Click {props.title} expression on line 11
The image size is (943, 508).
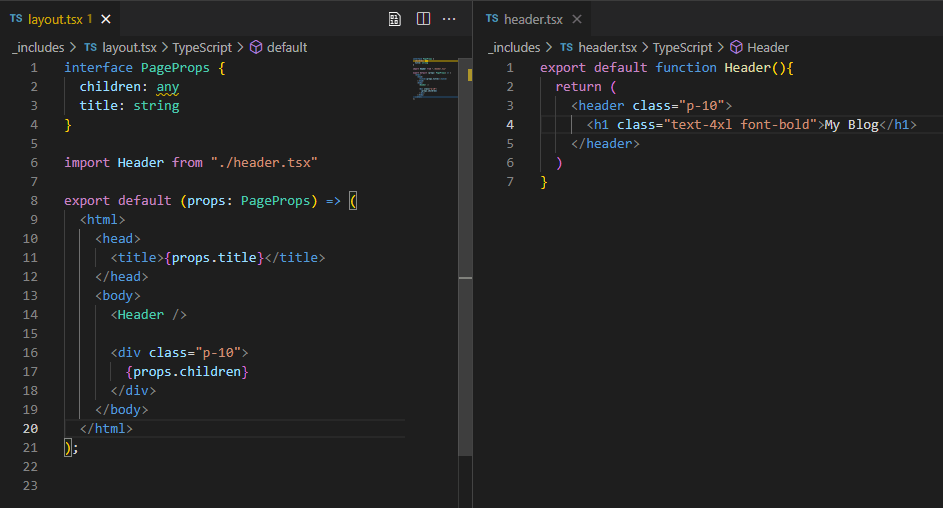click(x=214, y=257)
